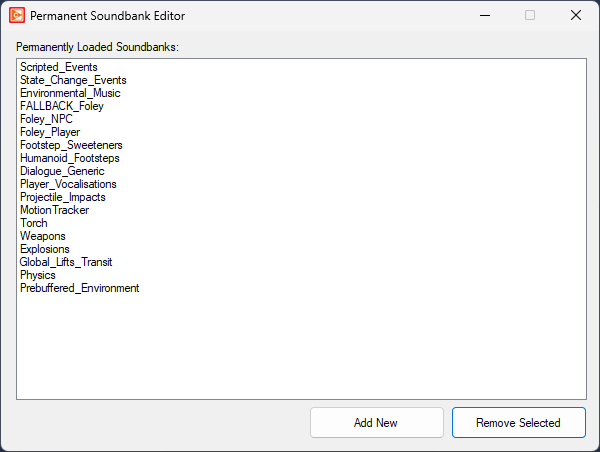Image resolution: width=600 pixels, height=452 pixels.
Task: Select State_Change_Events in the list
Action: [x=73, y=80]
